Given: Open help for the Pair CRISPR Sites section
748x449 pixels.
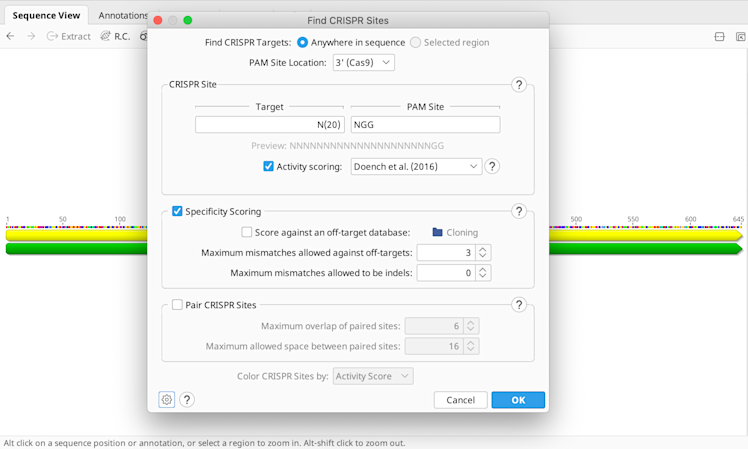Looking at the screenshot, I should click(519, 305).
